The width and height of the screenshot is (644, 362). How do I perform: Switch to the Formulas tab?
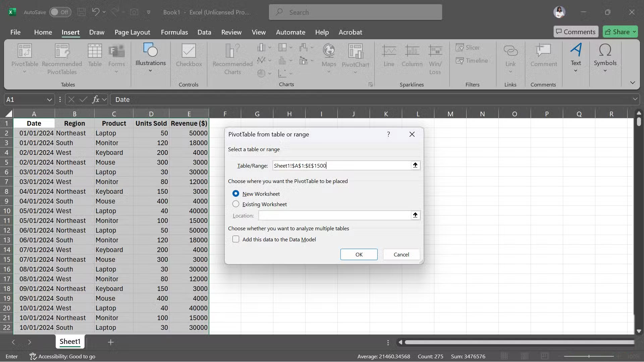pyautogui.click(x=174, y=32)
